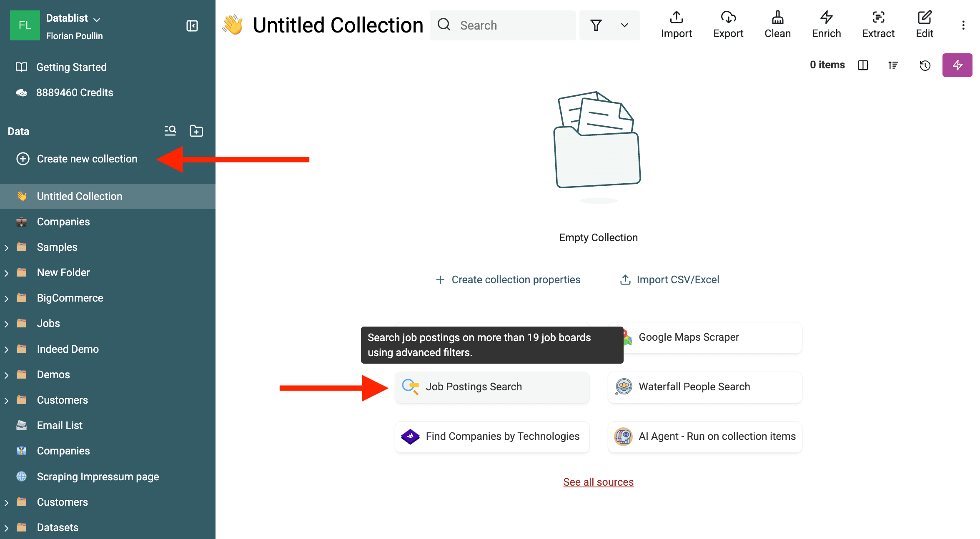
Task: Open the Enrich tool
Action: pyautogui.click(x=826, y=25)
